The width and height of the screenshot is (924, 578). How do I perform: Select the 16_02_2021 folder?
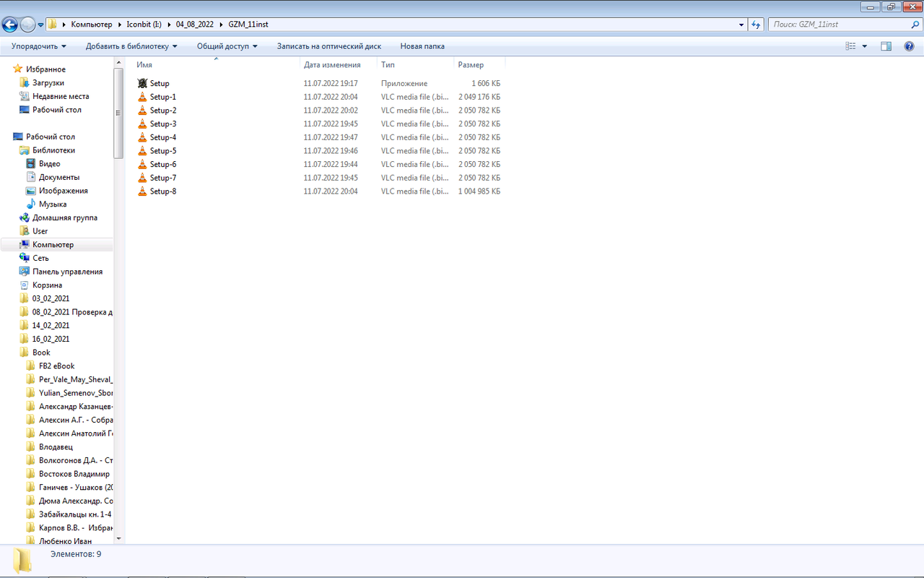click(51, 339)
